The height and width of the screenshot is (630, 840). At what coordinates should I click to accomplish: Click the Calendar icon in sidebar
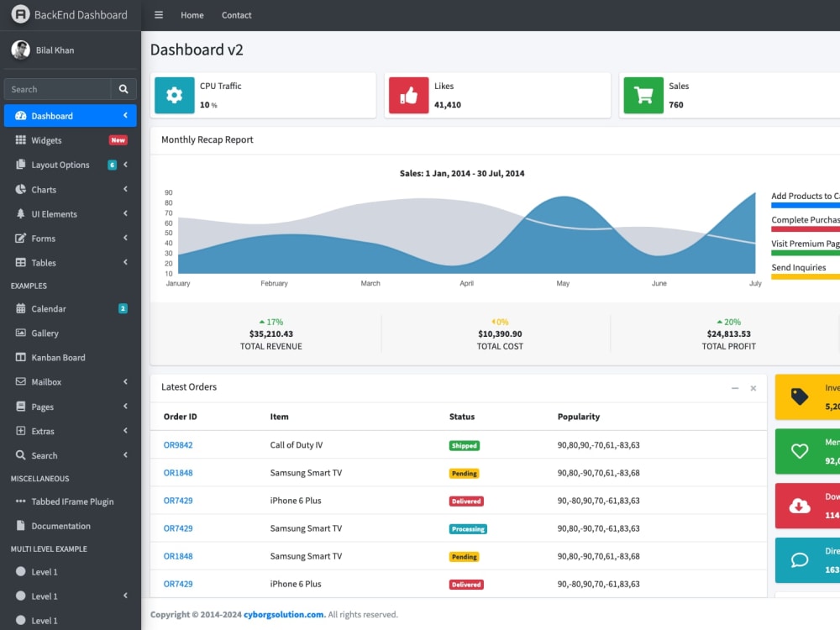pyautogui.click(x=20, y=308)
